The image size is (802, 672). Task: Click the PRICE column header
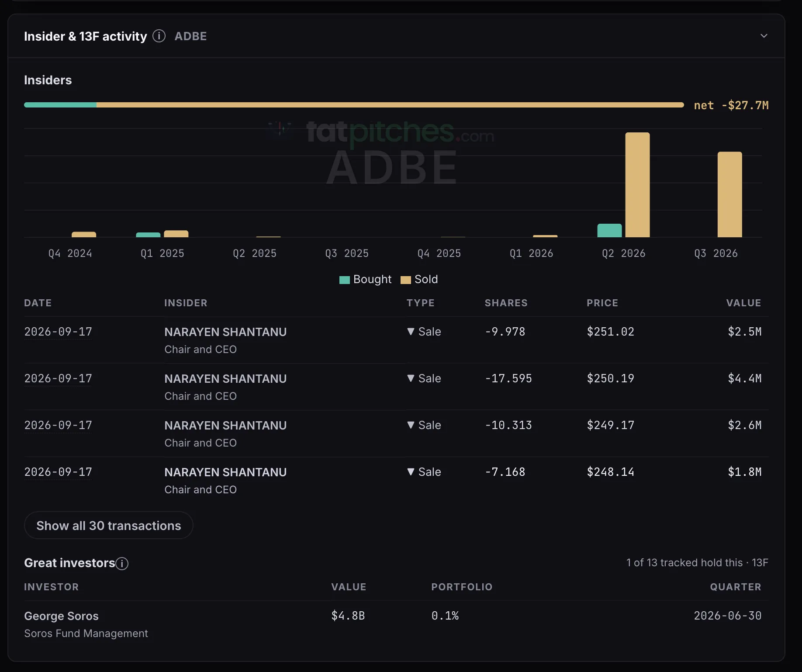602,303
